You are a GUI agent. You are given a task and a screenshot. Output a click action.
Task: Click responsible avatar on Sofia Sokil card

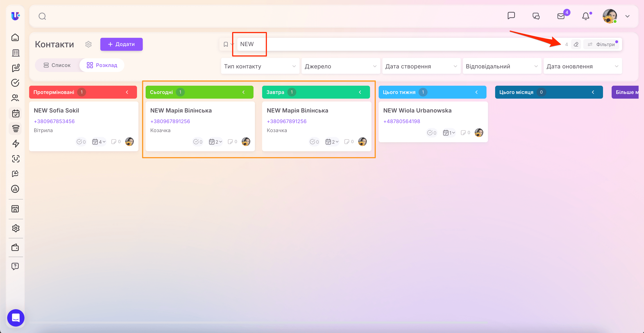pyautogui.click(x=129, y=142)
